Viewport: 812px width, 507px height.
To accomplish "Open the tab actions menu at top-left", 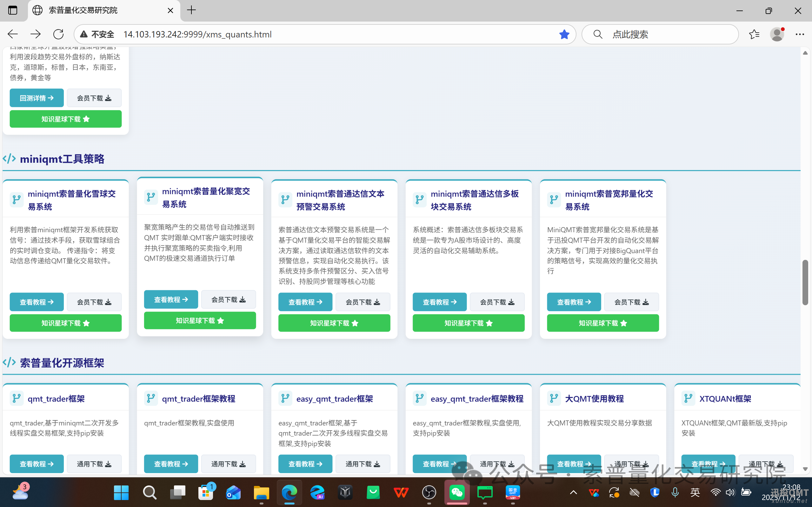I will [x=12, y=10].
